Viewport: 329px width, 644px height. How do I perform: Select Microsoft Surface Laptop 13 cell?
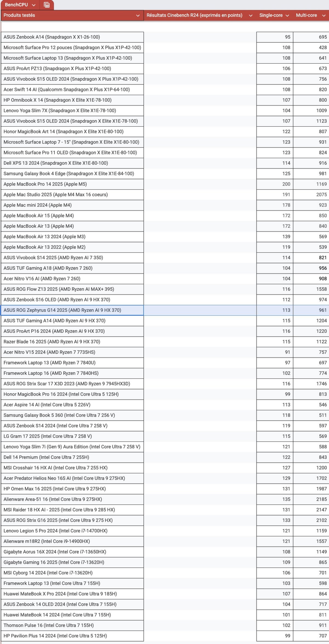72,58
